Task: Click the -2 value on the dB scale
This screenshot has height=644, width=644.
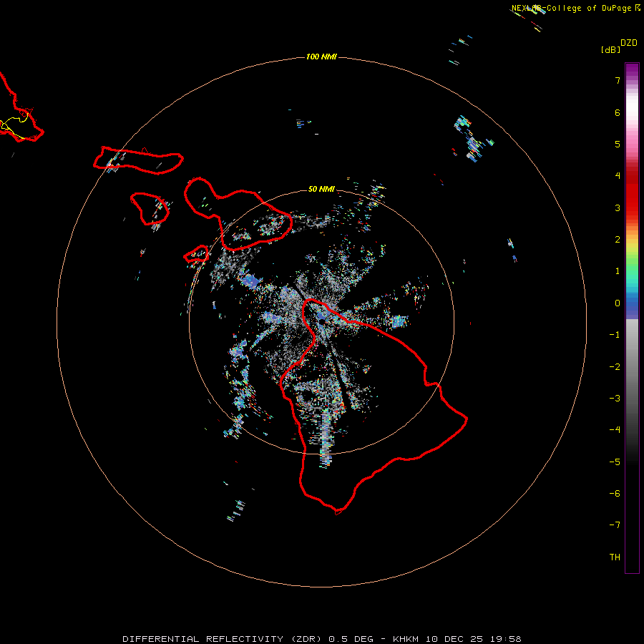Action: [x=615, y=367]
